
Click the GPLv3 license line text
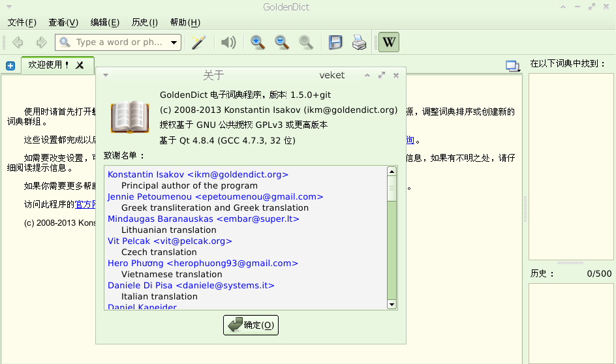point(243,125)
